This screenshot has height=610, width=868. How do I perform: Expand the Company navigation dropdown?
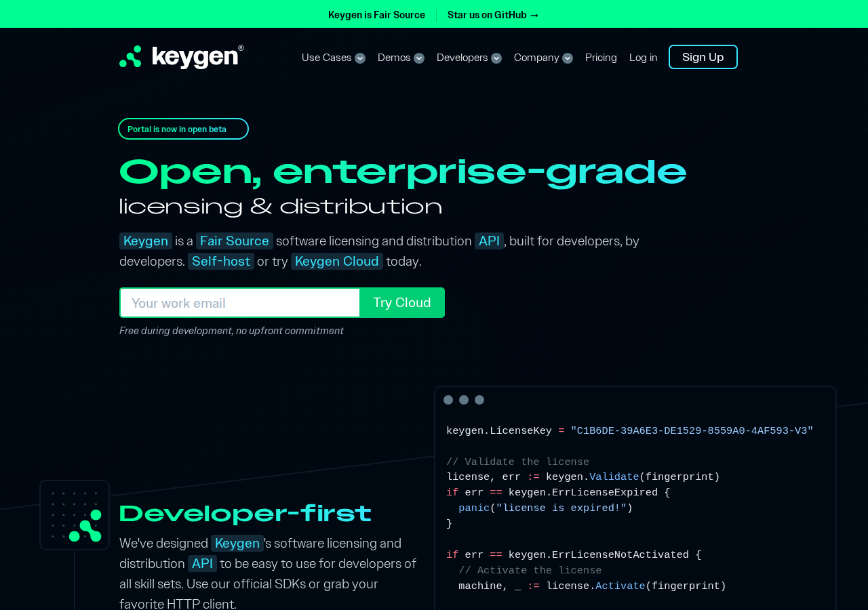pos(543,58)
